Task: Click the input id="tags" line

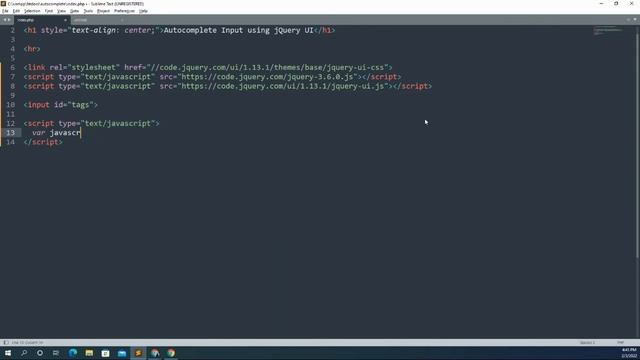Action: tap(60, 104)
